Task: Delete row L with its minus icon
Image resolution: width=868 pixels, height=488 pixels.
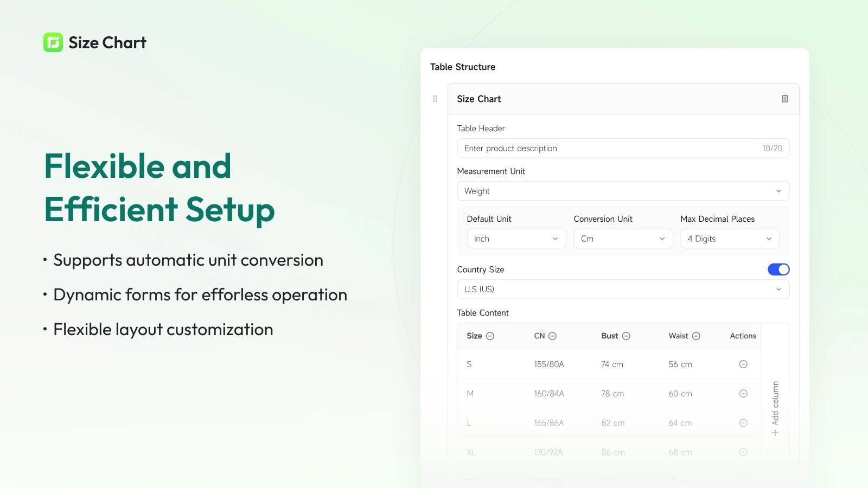Action: 743,423
